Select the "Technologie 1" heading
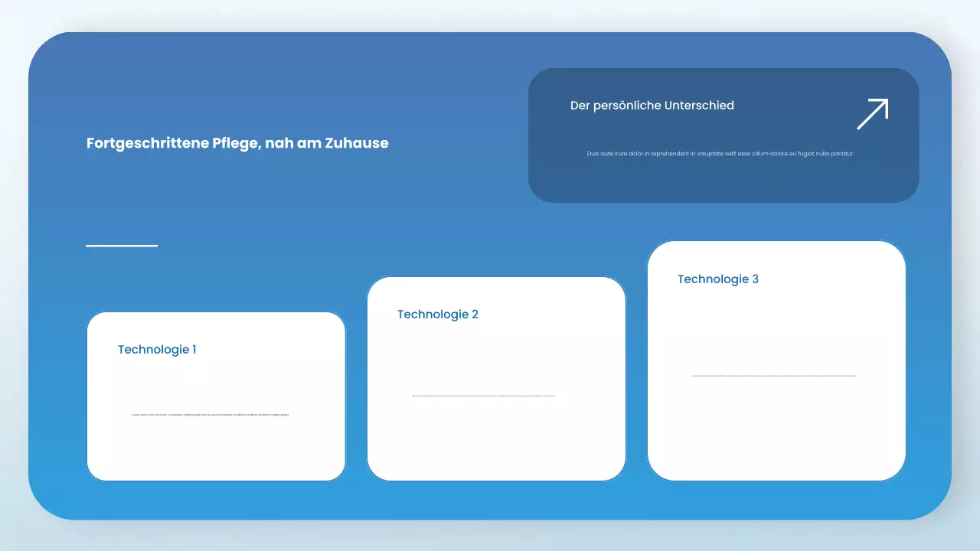The width and height of the screenshot is (980, 551). (x=157, y=350)
